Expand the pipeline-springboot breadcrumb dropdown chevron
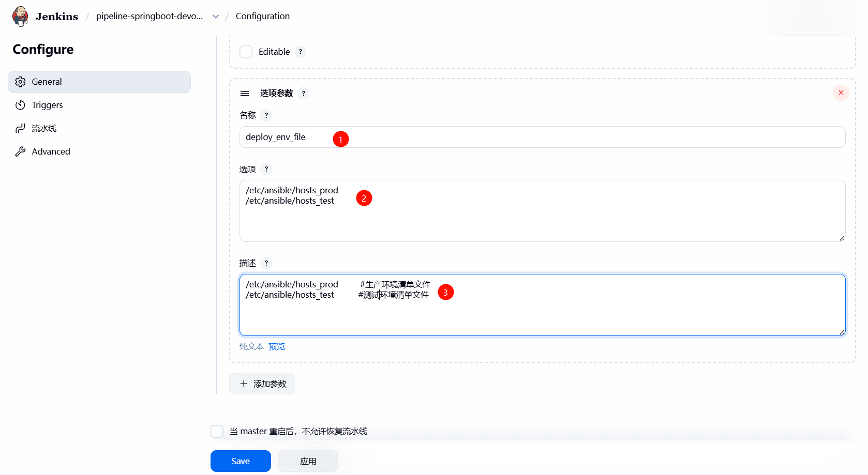Screen dimensions: 868x475 click(216, 17)
